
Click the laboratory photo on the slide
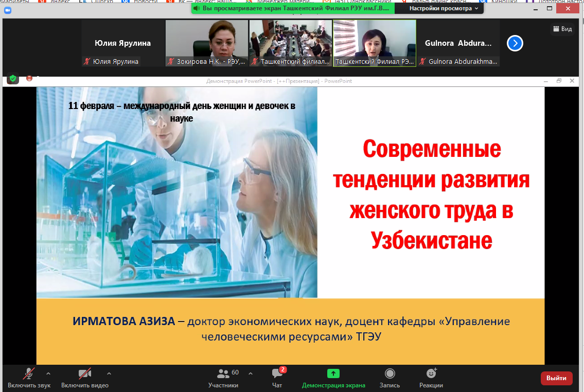pyautogui.click(x=177, y=192)
